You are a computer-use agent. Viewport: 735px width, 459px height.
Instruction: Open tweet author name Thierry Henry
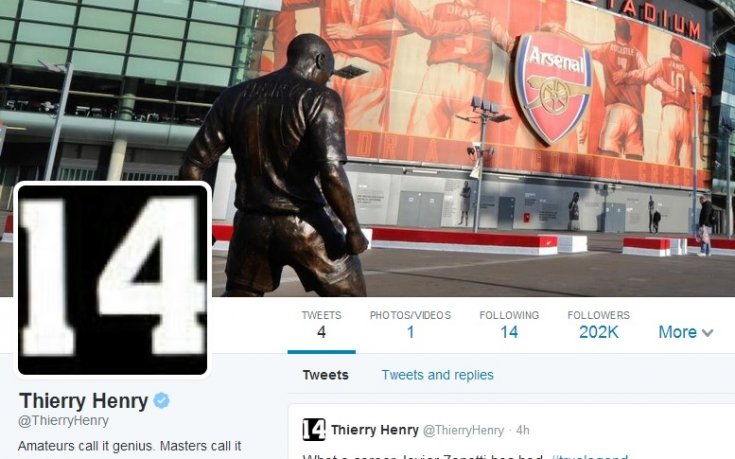pyautogui.click(x=375, y=430)
